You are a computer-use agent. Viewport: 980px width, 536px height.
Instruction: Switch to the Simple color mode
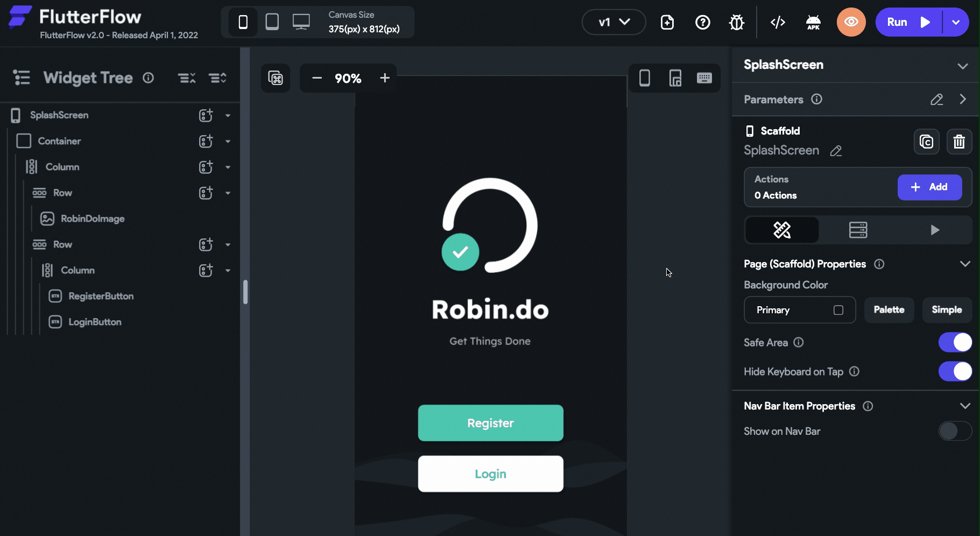[946, 310]
